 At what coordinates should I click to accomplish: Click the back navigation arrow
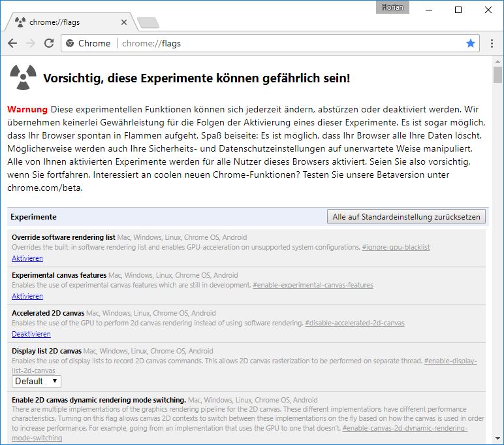coord(12,43)
